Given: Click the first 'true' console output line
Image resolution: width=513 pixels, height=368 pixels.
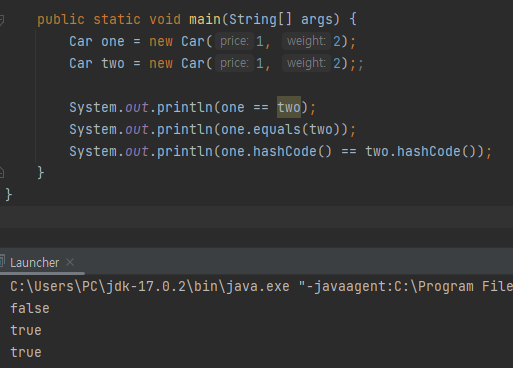Looking at the screenshot, I should click(x=26, y=330).
